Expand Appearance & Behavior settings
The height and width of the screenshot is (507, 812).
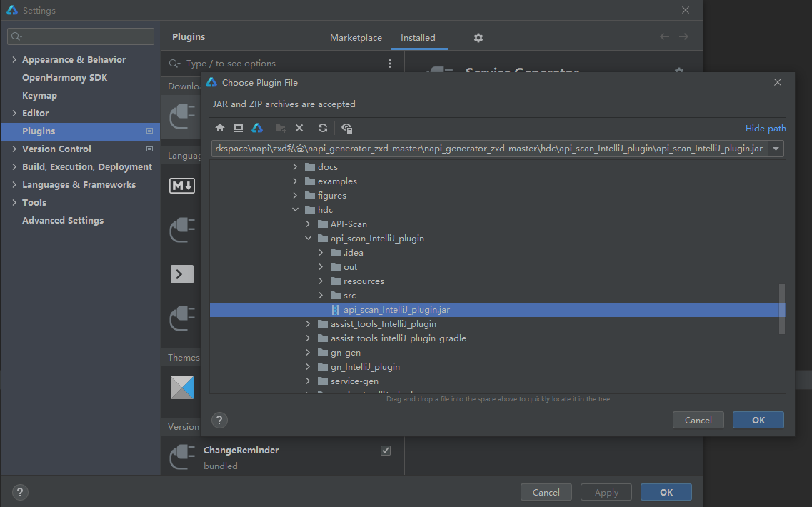coord(14,59)
